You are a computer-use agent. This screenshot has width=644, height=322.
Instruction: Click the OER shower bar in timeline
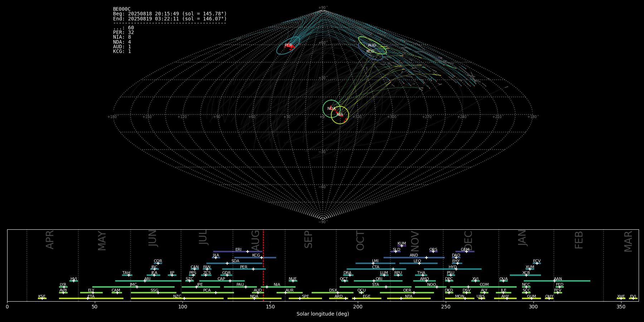point(407,293)
